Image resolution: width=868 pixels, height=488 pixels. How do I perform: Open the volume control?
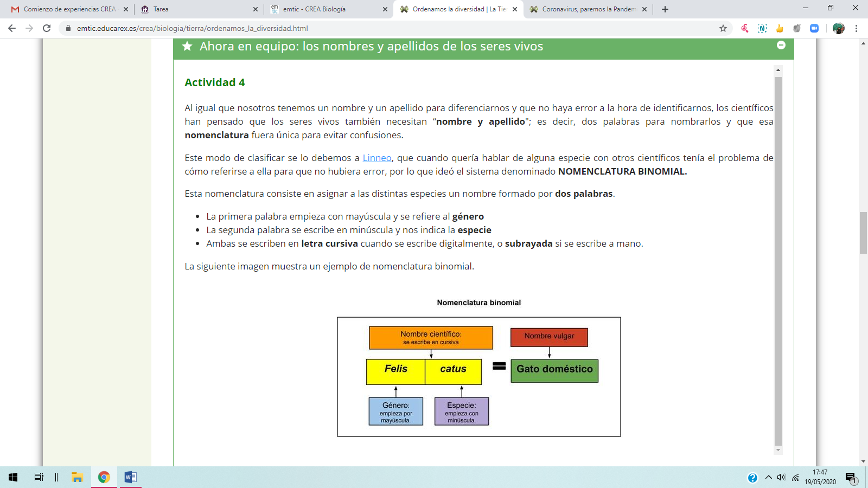tap(781, 477)
